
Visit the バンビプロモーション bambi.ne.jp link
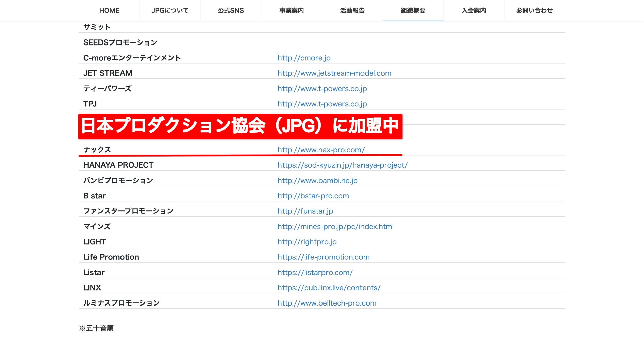318,180
